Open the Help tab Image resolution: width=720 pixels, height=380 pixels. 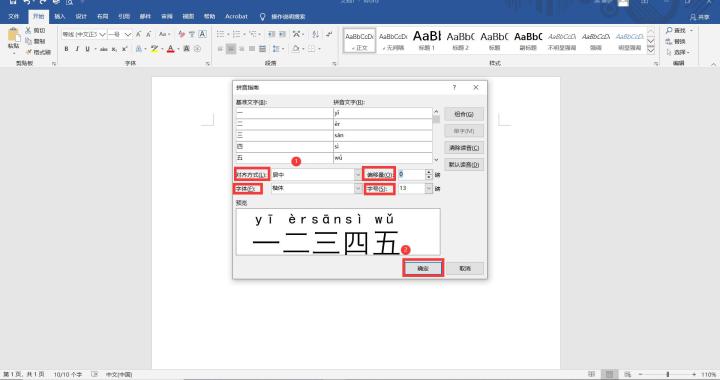point(209,17)
